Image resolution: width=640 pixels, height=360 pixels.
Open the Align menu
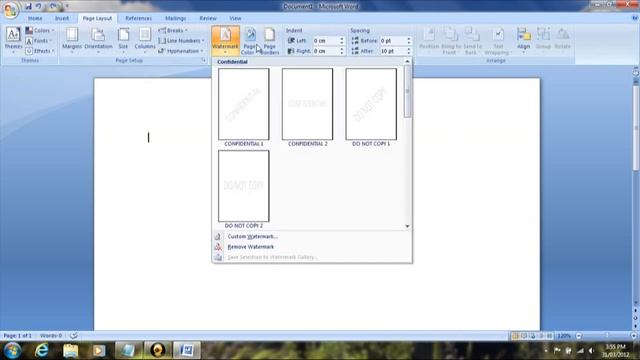[x=523, y=40]
